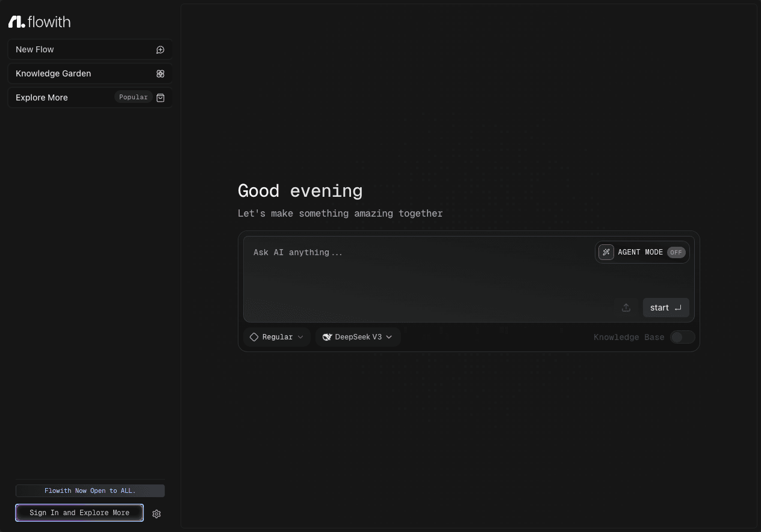Click the flowith logo
Viewport: 761px width, 532px height.
pyautogui.click(x=39, y=22)
